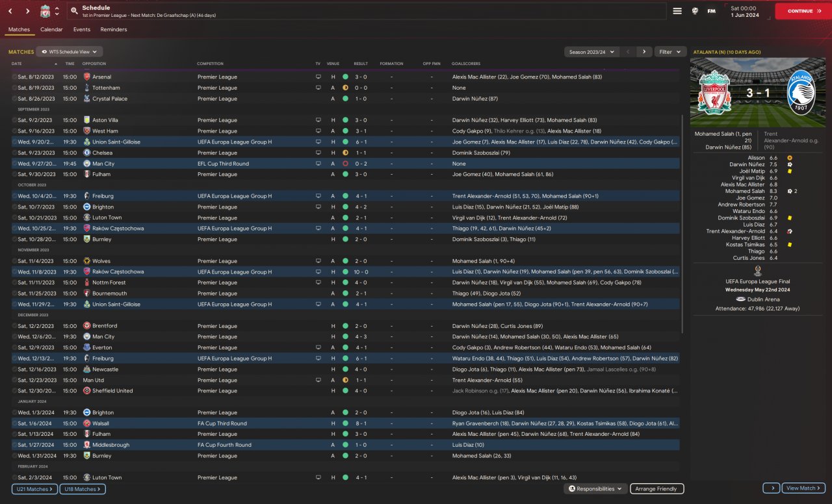
Task: Toggle the row selector for Luton Town 2/3 match
Action: tap(14, 477)
